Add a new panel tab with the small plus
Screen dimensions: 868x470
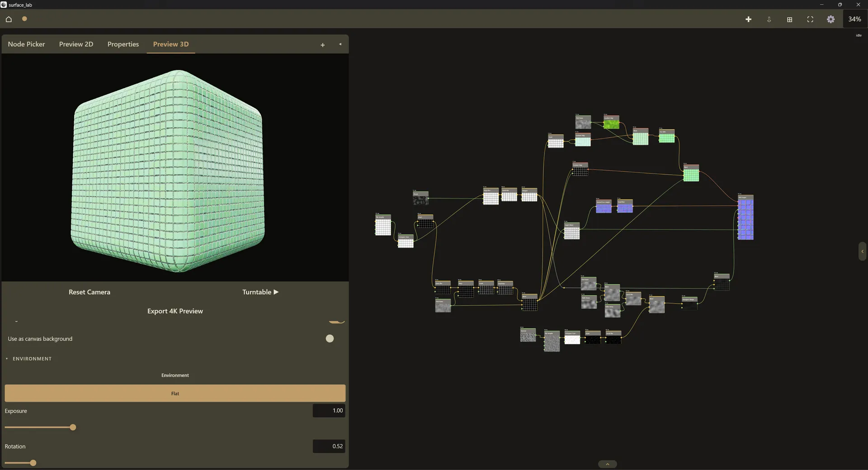pos(322,45)
